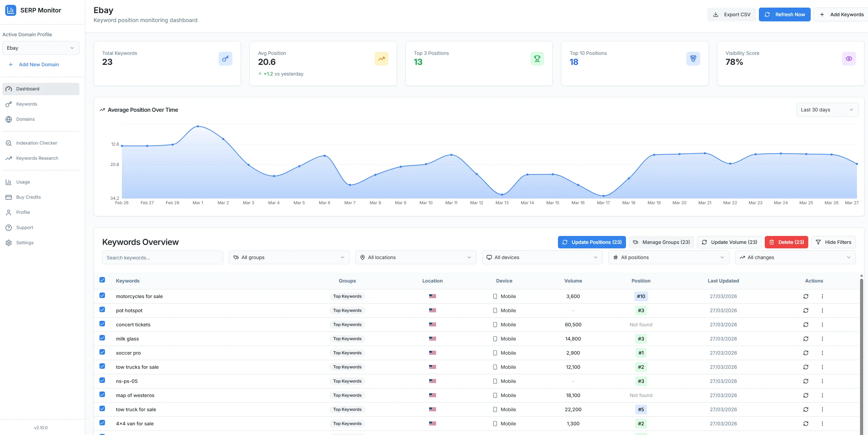Uncheck the 'motorcycles for sale' keyword row
Image resolution: width=868 pixels, height=435 pixels.
point(102,296)
